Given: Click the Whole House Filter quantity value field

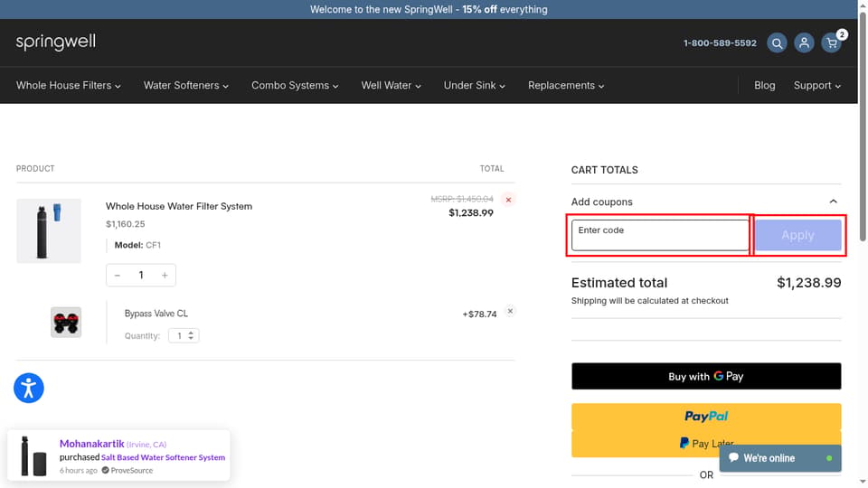Looking at the screenshot, I should pos(141,275).
